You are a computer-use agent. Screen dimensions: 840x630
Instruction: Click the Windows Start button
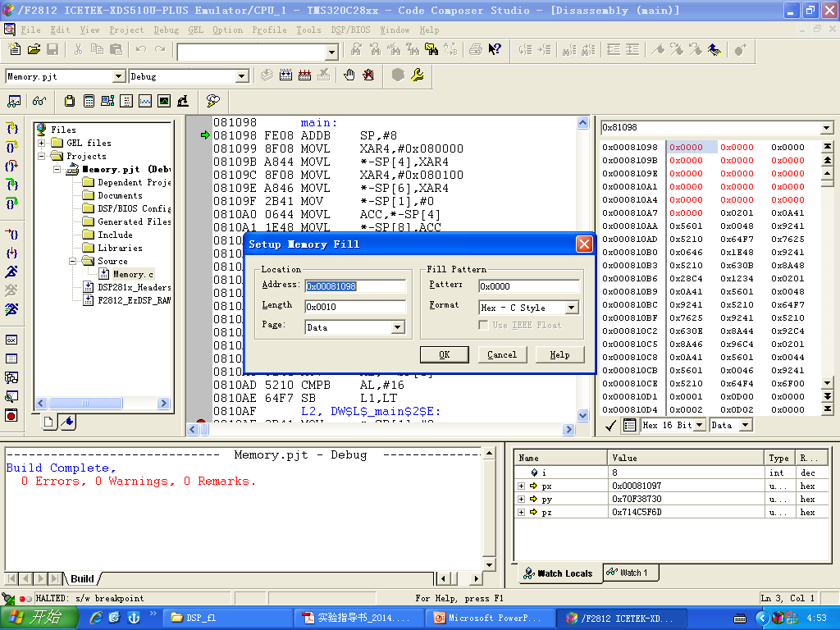[38, 618]
